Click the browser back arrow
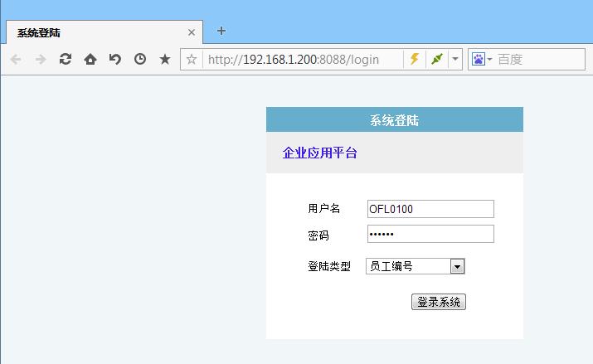Screen dimensions: 593x364 pyautogui.click(x=16, y=60)
